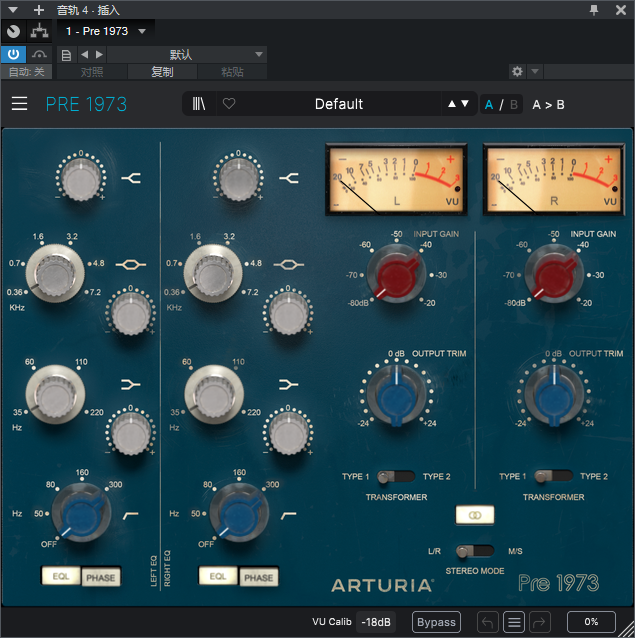Click the 粘贴 paste button
This screenshot has width=635, height=638.
click(x=232, y=72)
